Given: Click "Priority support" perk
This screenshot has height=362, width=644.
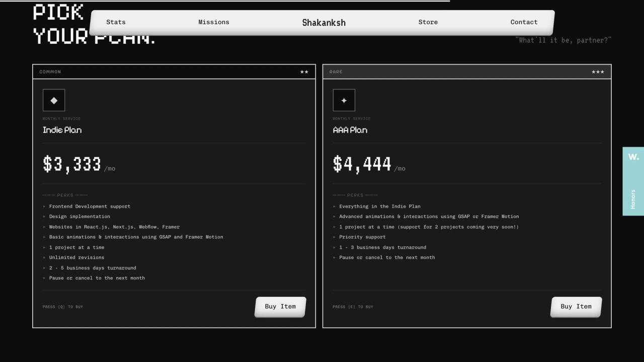Looking at the screenshot, I should (362, 237).
